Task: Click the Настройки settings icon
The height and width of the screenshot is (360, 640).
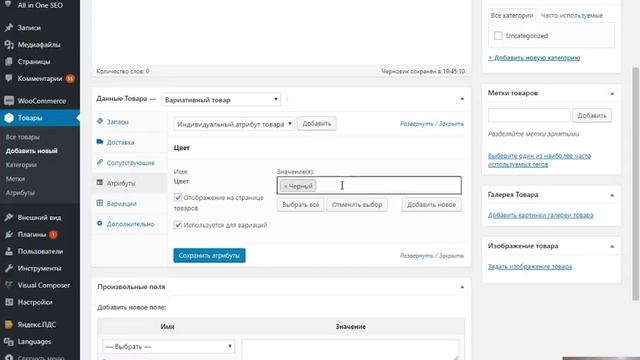Action: [9, 302]
